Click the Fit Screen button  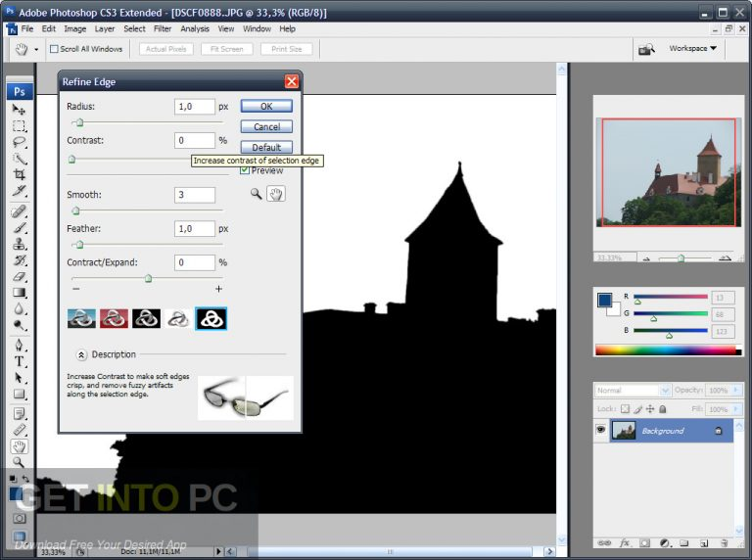pos(227,49)
